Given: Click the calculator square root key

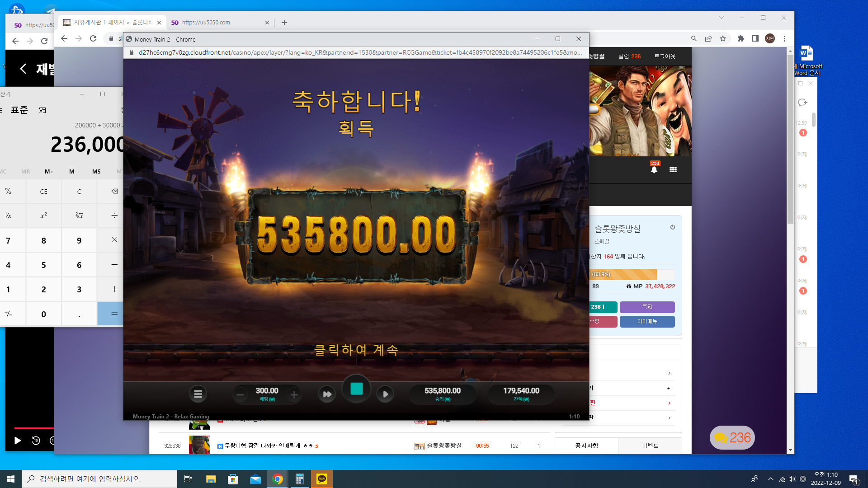Looking at the screenshot, I should (x=79, y=216).
